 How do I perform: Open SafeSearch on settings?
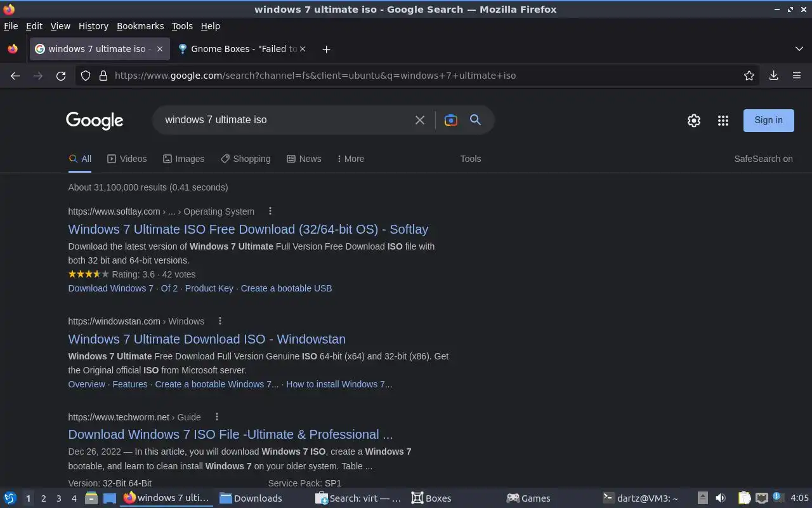pos(763,159)
